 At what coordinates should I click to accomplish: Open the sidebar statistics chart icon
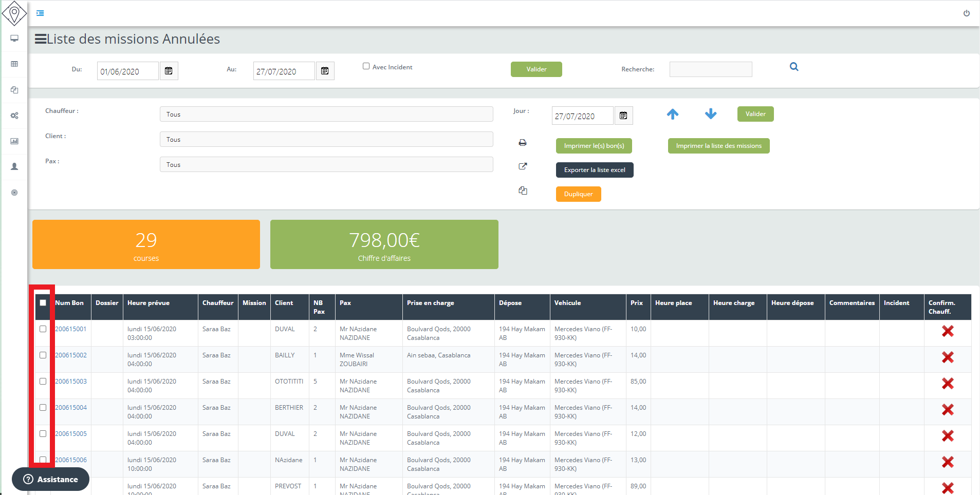14,141
